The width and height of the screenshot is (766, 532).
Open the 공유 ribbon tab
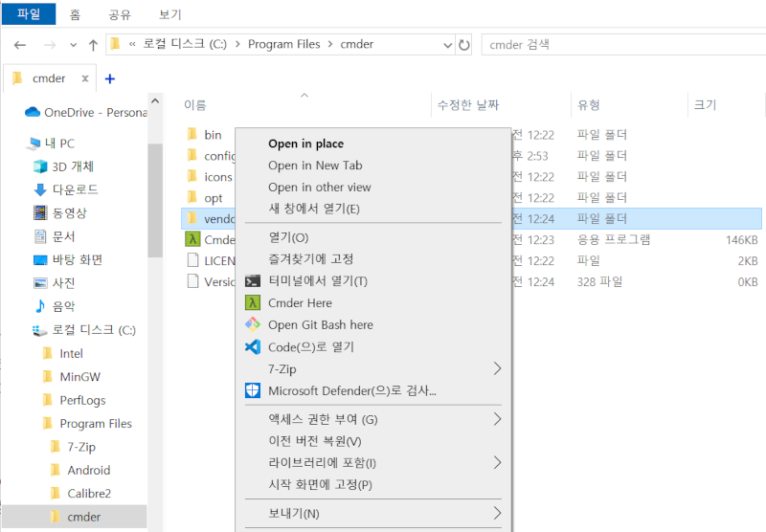click(120, 14)
